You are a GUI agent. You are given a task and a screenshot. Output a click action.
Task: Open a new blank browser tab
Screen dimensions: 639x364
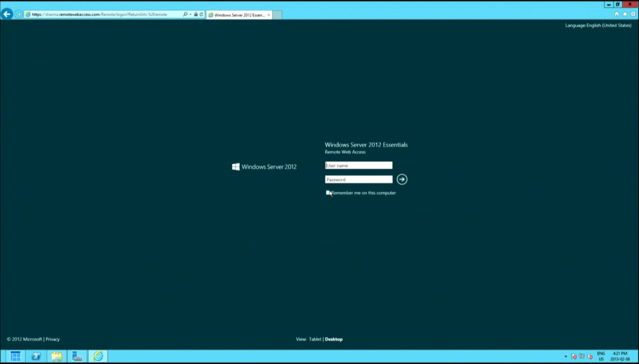pos(277,15)
